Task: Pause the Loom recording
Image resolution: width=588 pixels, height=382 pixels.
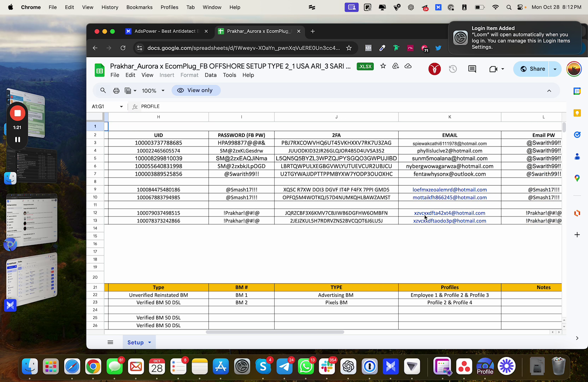Action: pos(17,139)
